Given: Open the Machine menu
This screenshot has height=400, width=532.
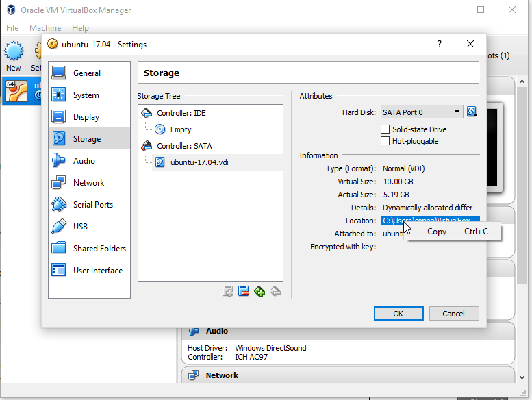Looking at the screenshot, I should pyautogui.click(x=45, y=28).
